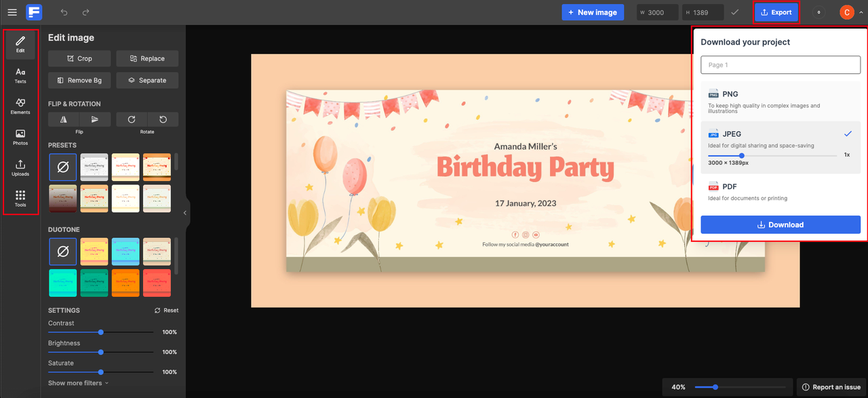Reset the image settings
Viewport: 868px width, 398px height.
(167, 311)
